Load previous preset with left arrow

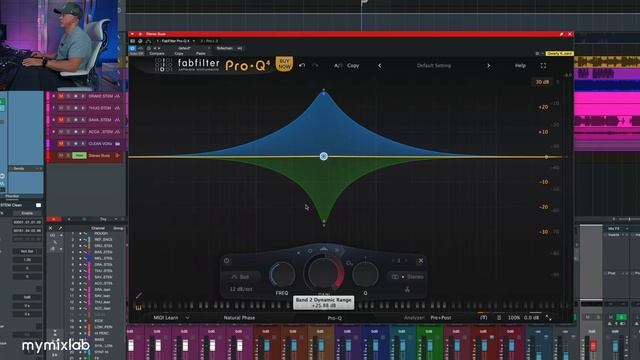point(380,65)
